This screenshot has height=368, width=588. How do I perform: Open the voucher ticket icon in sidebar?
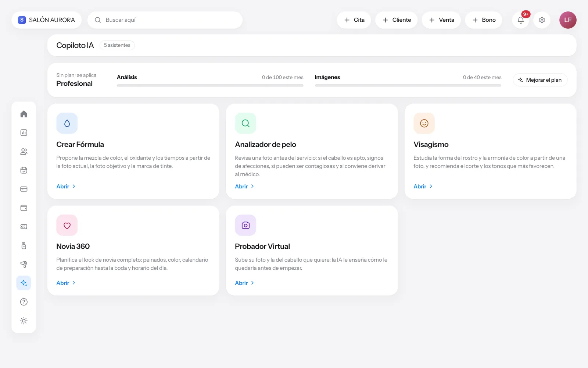(24, 227)
